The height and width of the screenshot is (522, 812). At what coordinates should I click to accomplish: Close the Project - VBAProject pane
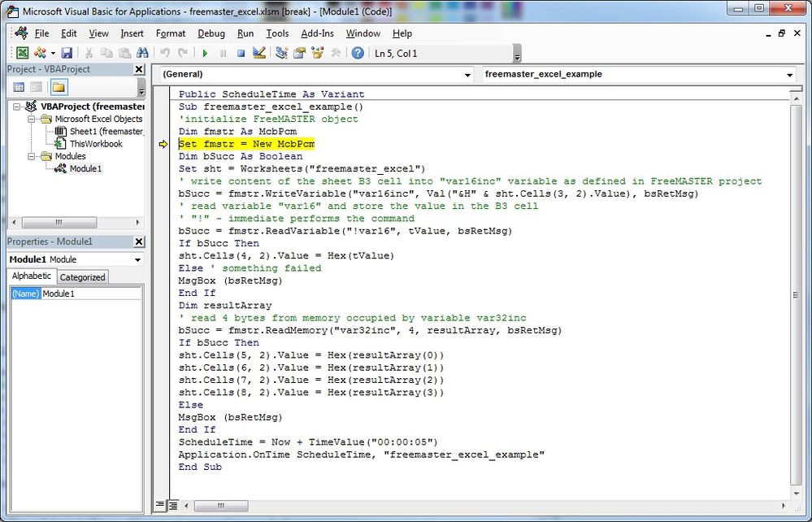pyautogui.click(x=139, y=69)
